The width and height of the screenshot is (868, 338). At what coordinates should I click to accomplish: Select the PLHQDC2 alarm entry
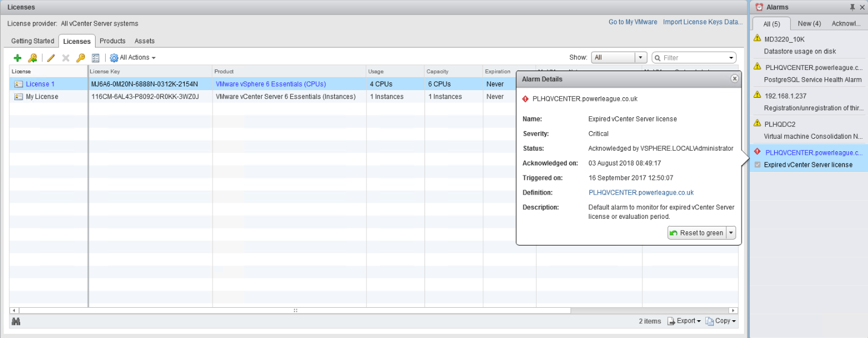click(809, 130)
